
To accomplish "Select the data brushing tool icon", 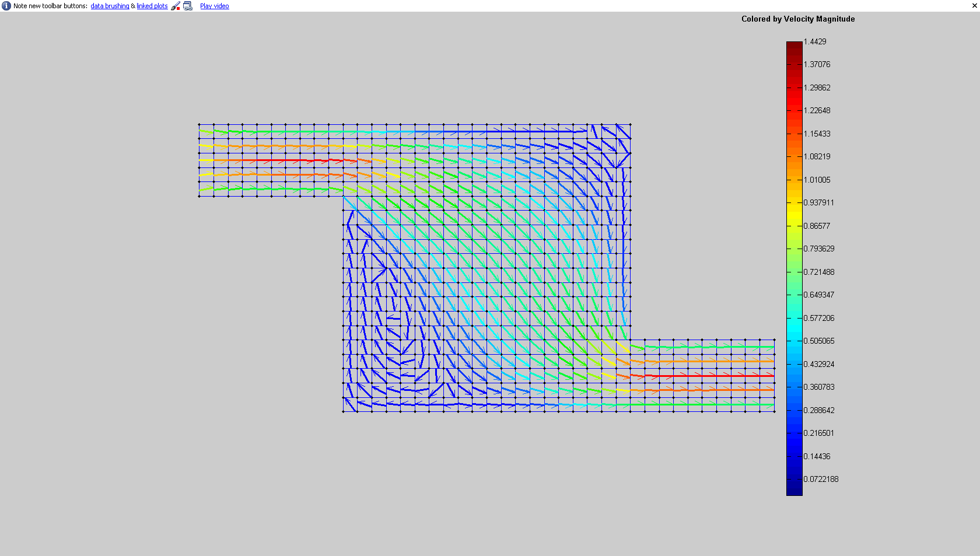I will [x=175, y=5].
